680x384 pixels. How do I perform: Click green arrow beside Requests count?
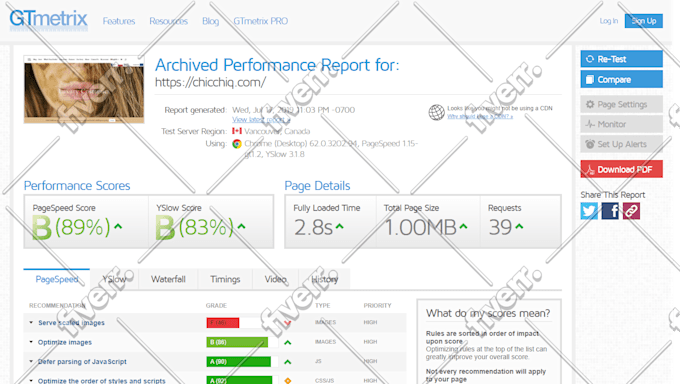pos(519,226)
